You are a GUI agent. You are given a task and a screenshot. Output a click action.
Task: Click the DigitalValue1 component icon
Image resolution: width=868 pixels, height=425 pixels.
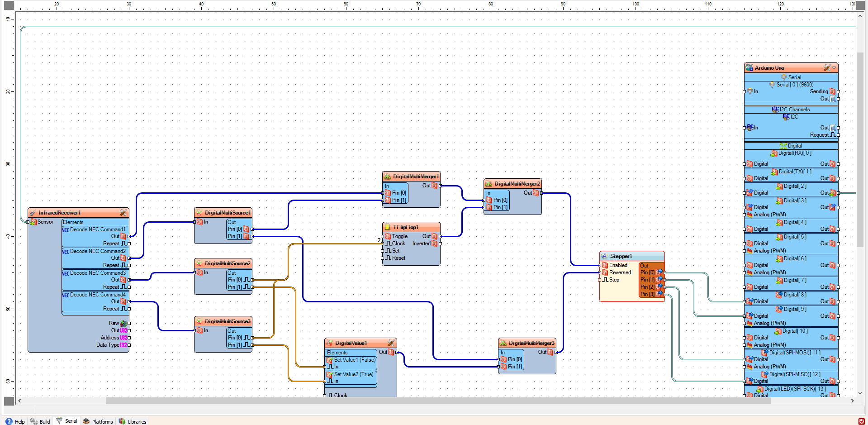point(329,343)
